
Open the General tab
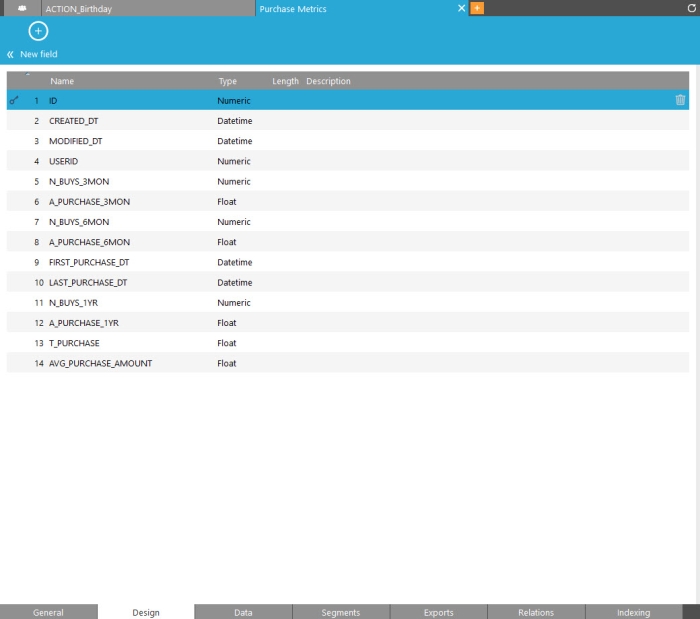click(x=48, y=612)
